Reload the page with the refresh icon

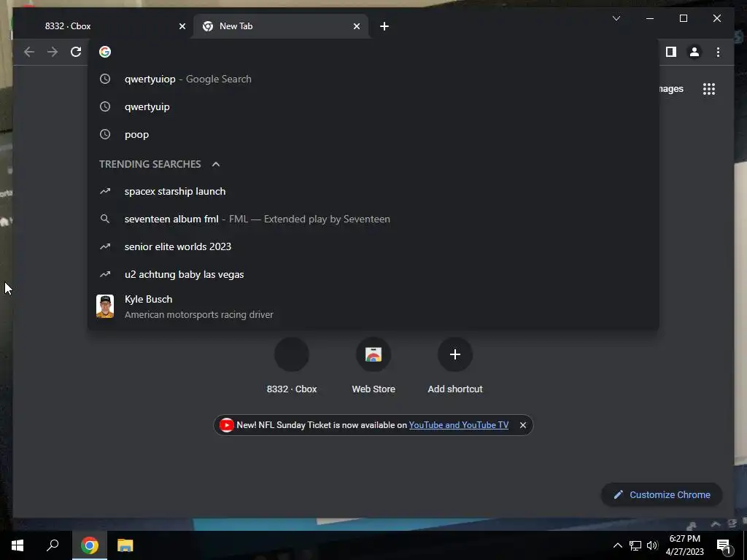(x=76, y=52)
